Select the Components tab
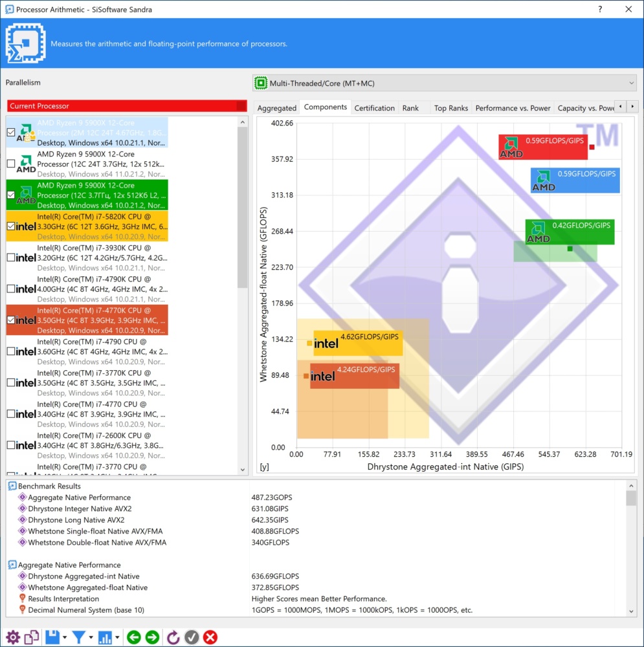 click(326, 107)
